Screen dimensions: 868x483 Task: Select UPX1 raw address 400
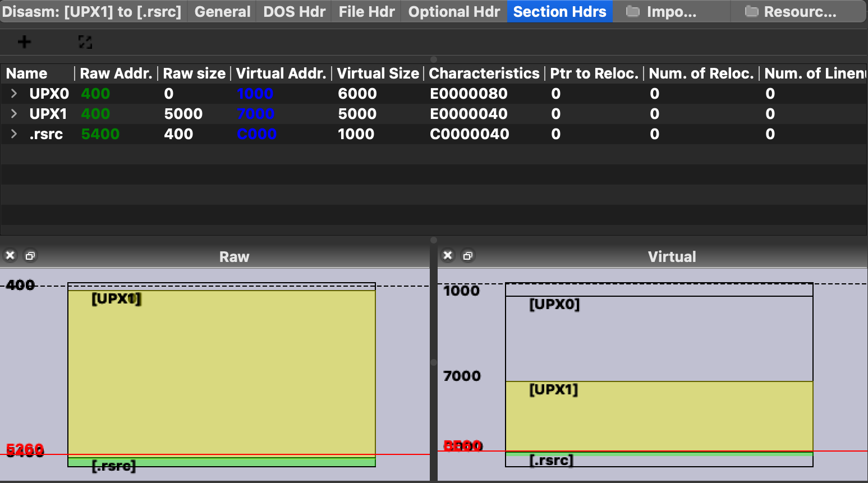[x=95, y=114]
